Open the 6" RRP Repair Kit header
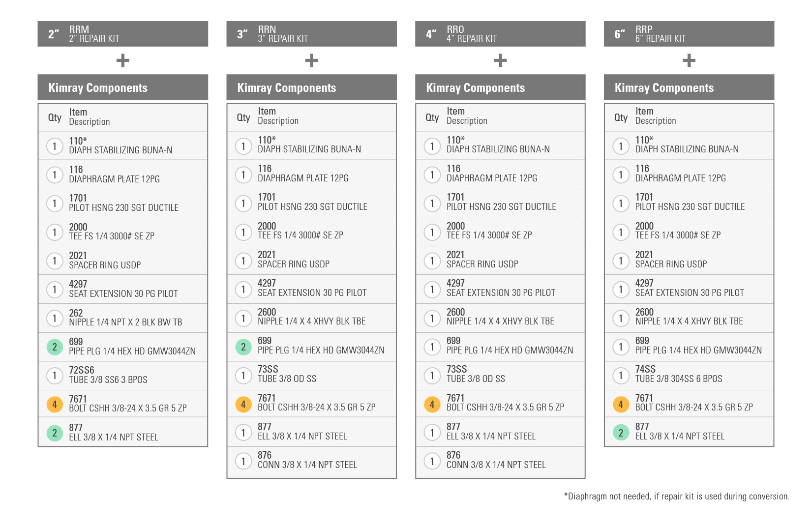Image resolution: width=812 pixels, height=525 pixels. pyautogui.click(x=689, y=34)
